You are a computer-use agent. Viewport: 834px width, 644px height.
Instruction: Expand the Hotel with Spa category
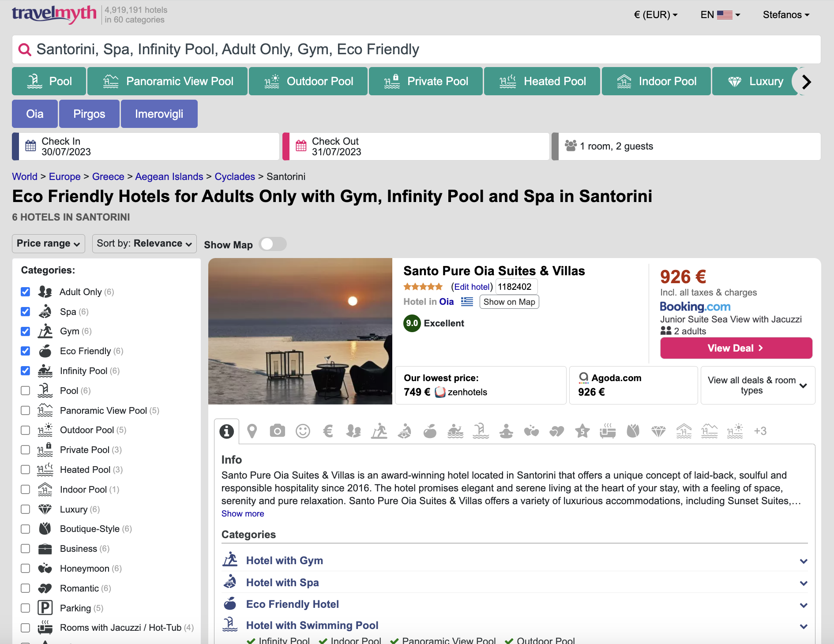[515, 583]
